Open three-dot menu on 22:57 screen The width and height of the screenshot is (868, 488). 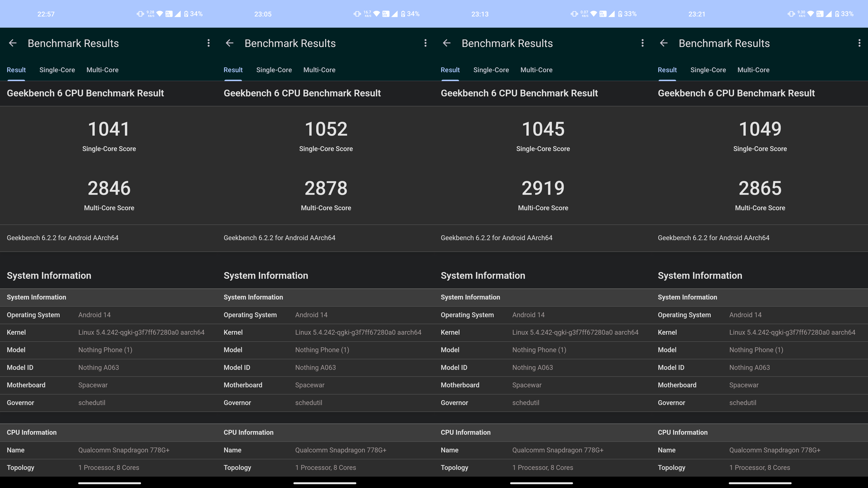click(209, 43)
